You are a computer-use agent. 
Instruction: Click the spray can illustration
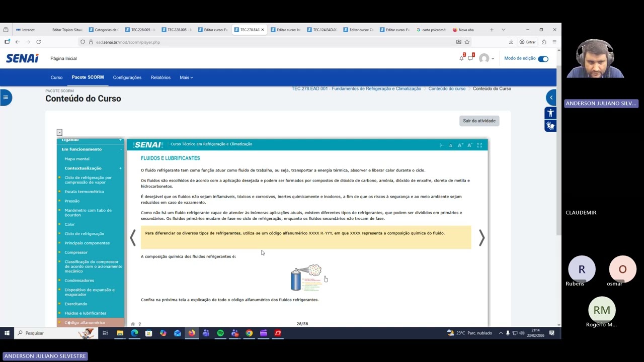306,278
